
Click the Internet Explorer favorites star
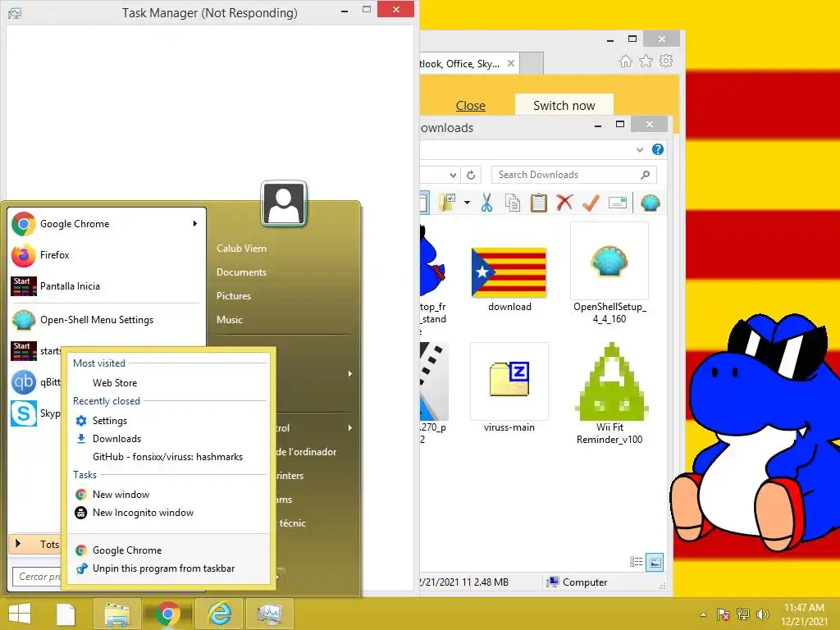click(646, 61)
